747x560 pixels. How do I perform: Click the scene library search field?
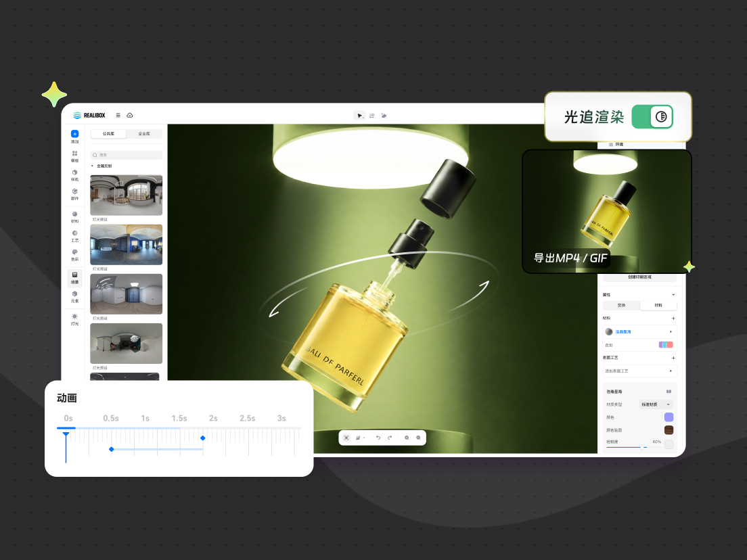pos(127,156)
